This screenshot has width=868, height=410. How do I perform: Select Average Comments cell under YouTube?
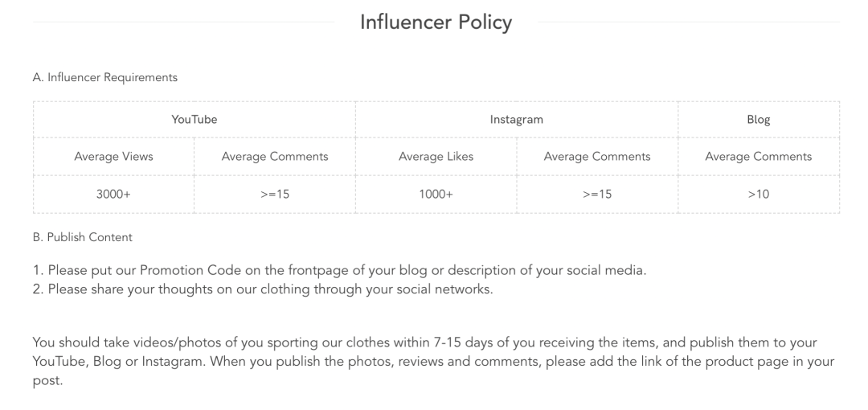275,157
